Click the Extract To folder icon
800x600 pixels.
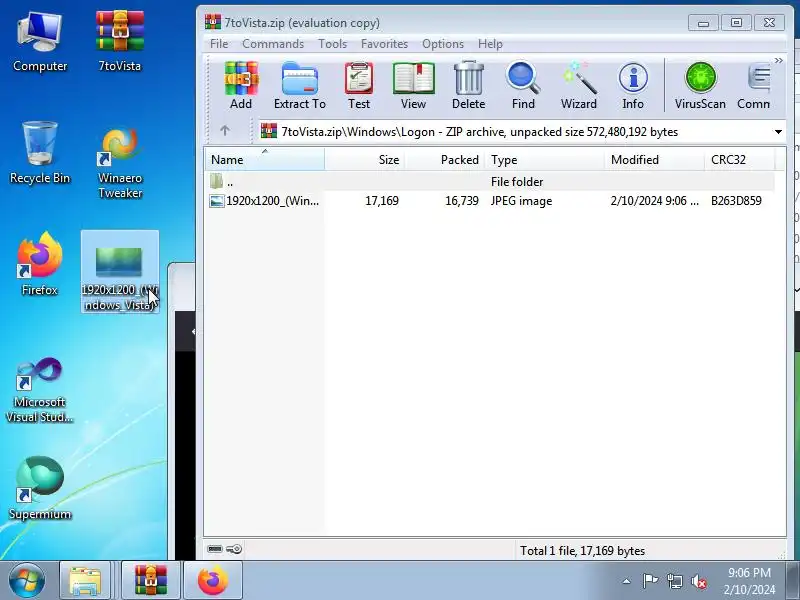299,85
